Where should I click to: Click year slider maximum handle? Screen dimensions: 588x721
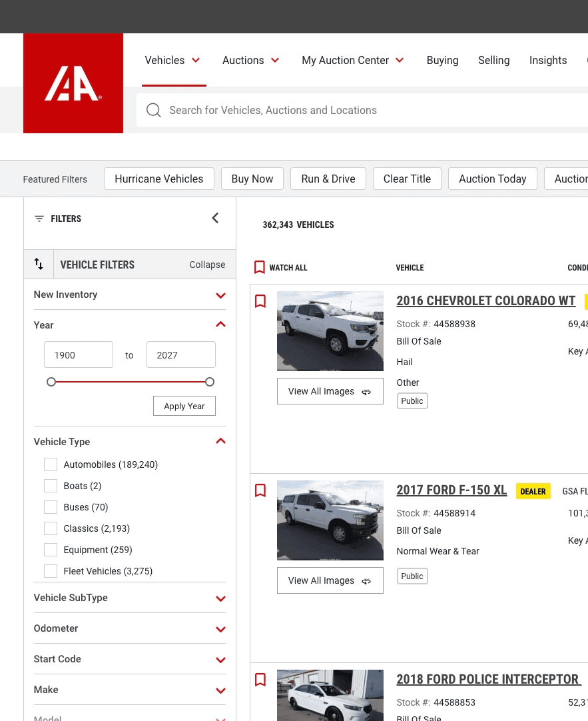click(x=210, y=382)
